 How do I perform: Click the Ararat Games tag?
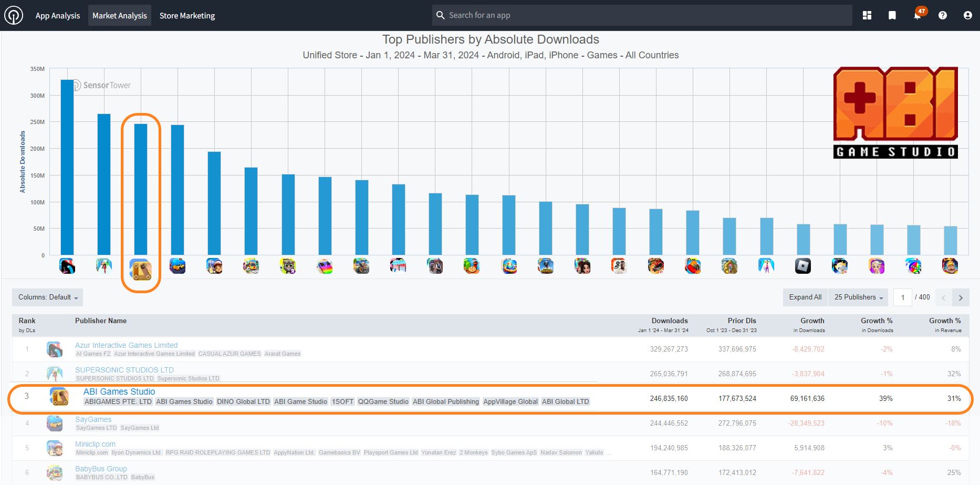point(283,354)
